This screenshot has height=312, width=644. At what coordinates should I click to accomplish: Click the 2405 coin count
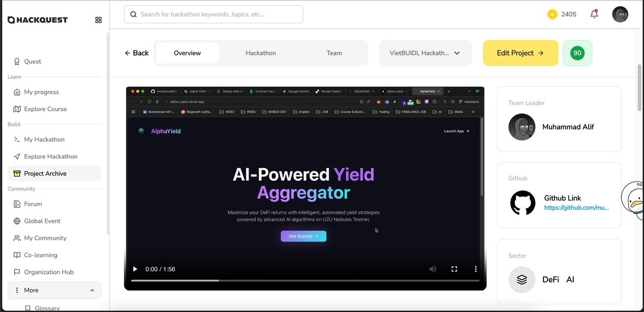pyautogui.click(x=569, y=14)
